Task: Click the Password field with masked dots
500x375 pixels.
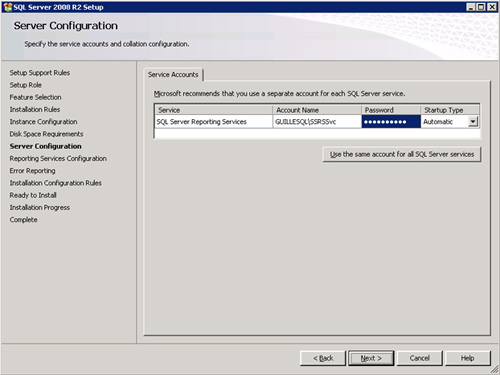Action: tap(391, 122)
